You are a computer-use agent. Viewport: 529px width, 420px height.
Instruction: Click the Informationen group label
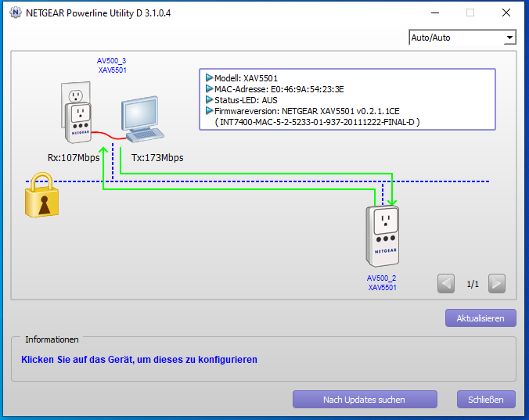(52, 339)
